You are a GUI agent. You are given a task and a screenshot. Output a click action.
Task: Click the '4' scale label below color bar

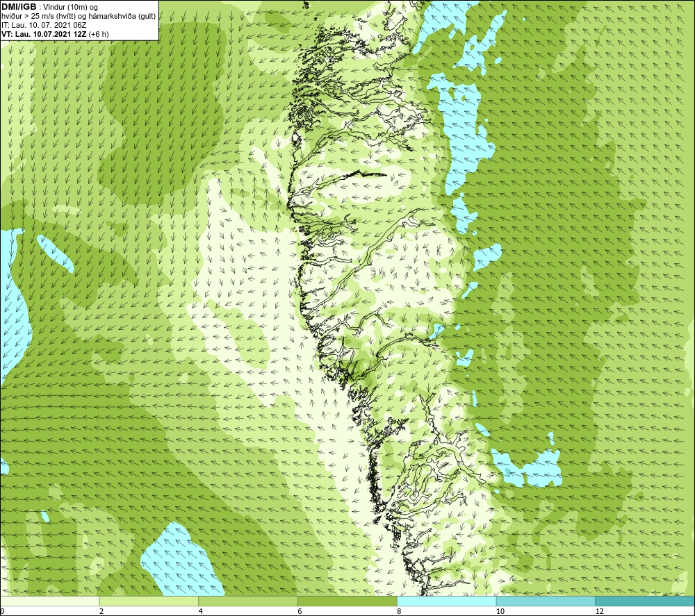(x=201, y=612)
